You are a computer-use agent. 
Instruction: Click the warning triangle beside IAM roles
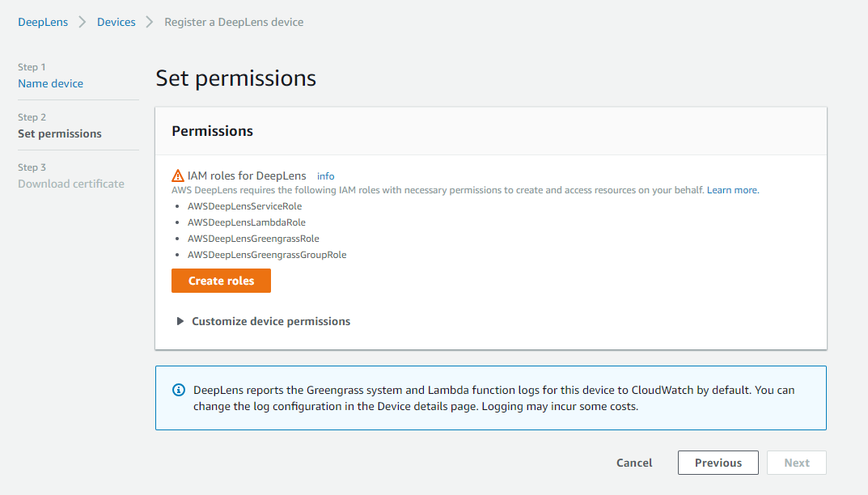click(x=178, y=176)
